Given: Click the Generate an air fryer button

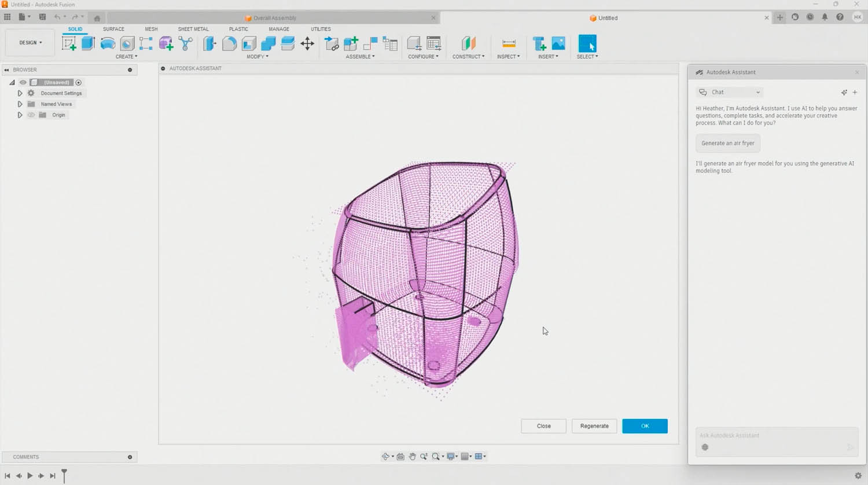Looking at the screenshot, I should pyautogui.click(x=727, y=143).
